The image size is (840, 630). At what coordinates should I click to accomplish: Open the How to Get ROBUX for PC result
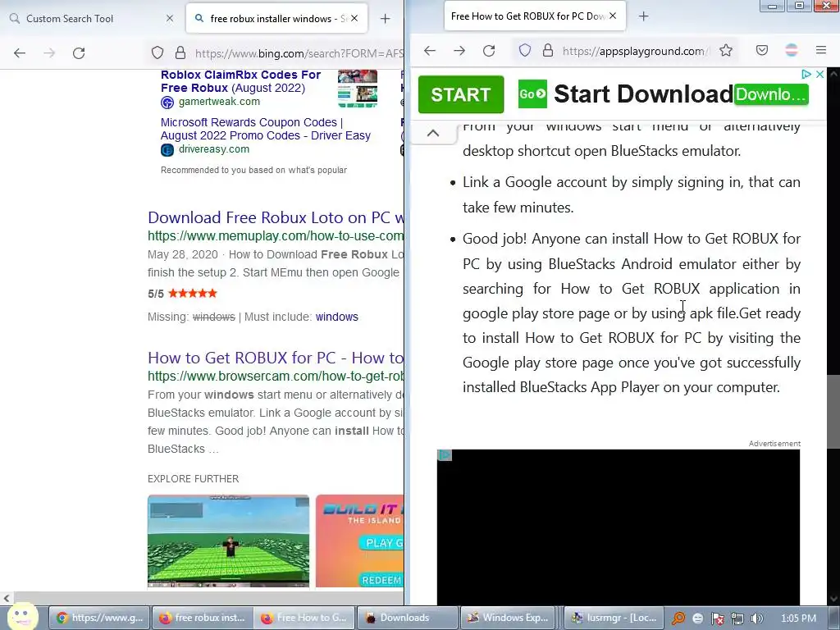tap(276, 358)
